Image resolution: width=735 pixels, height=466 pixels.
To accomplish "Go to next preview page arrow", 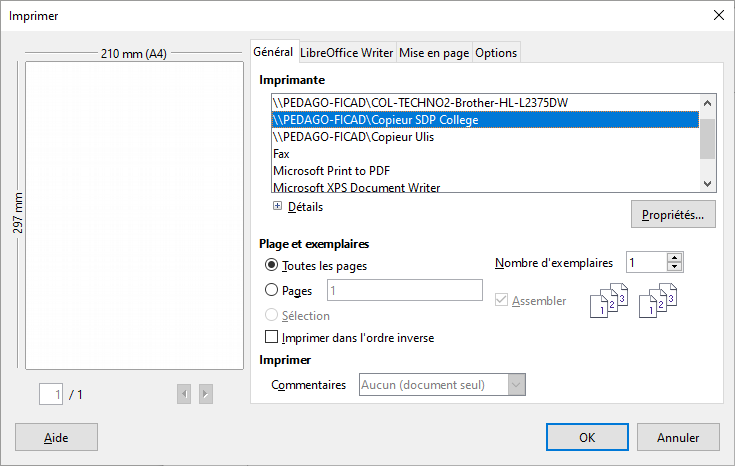I will click(x=206, y=394).
